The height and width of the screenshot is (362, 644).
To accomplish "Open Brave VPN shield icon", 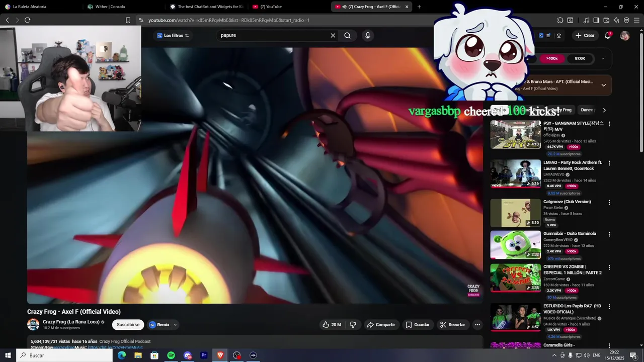I will 626,20.
